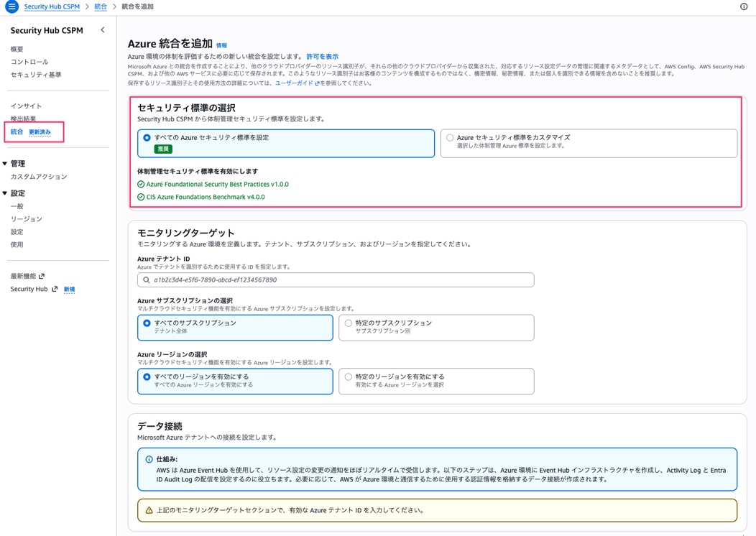Image resolution: width=756 pixels, height=536 pixels.
Task: Collapse the Security Hub CSPM sidebar chevron
Action: (x=103, y=30)
